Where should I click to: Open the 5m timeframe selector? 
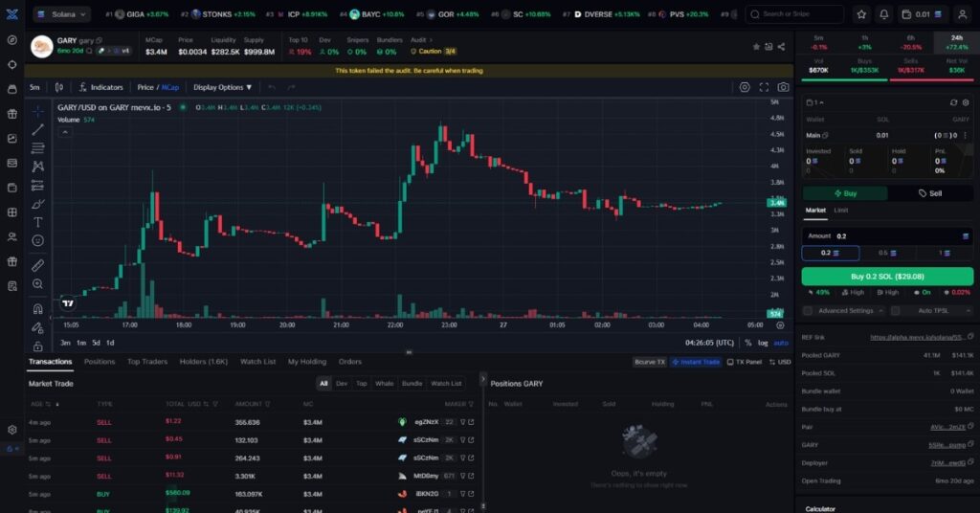point(34,87)
